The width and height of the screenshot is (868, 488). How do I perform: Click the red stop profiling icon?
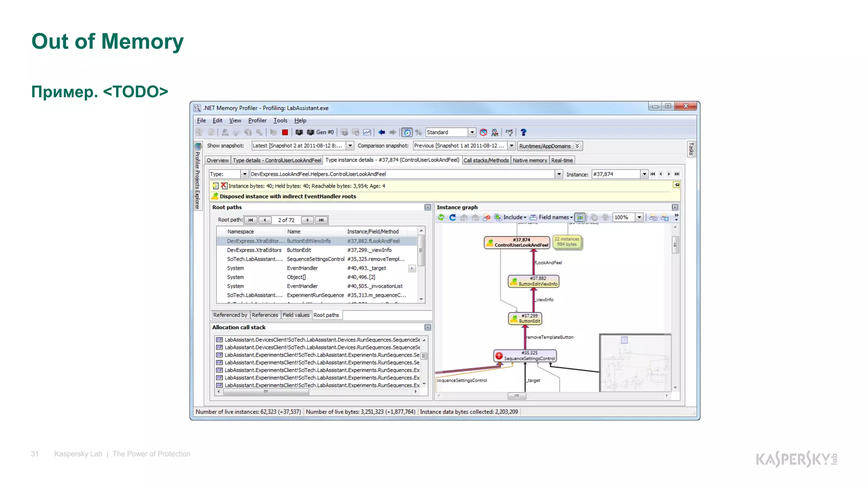[285, 133]
